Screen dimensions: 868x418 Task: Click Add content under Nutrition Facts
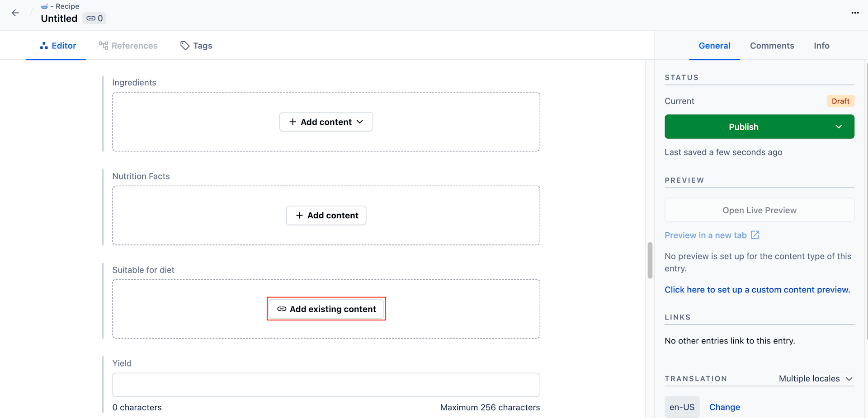326,216
